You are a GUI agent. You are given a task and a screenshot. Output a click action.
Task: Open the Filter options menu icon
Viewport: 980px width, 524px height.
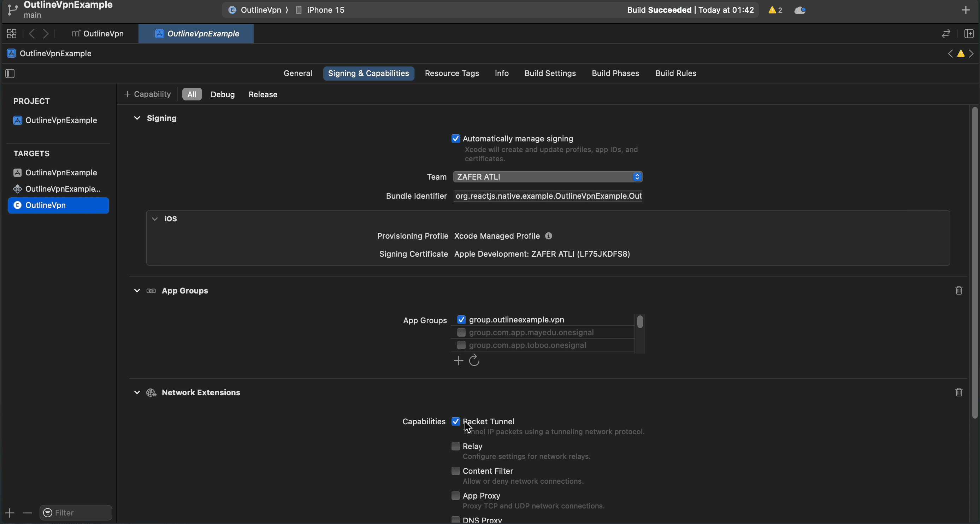47,513
